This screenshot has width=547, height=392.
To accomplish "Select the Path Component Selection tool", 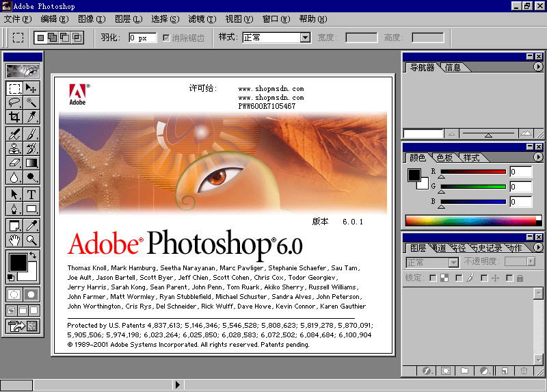I will point(14,194).
